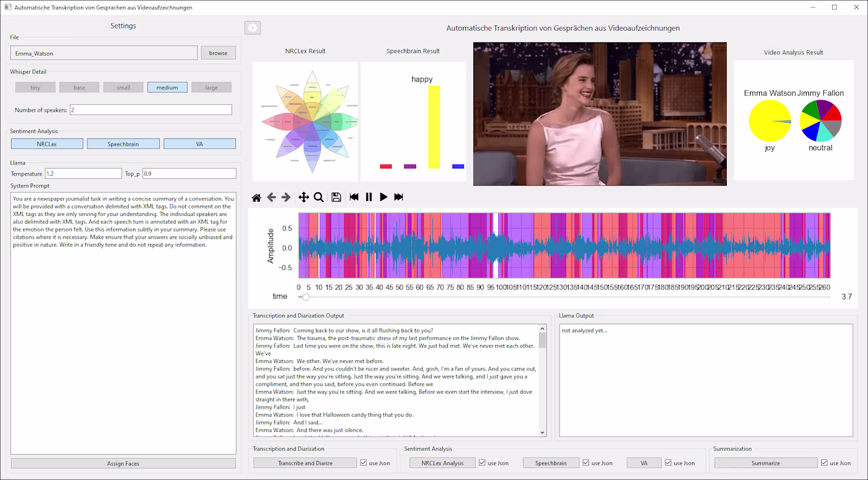
Task: Click the Number of speakers field
Action: (x=150, y=110)
